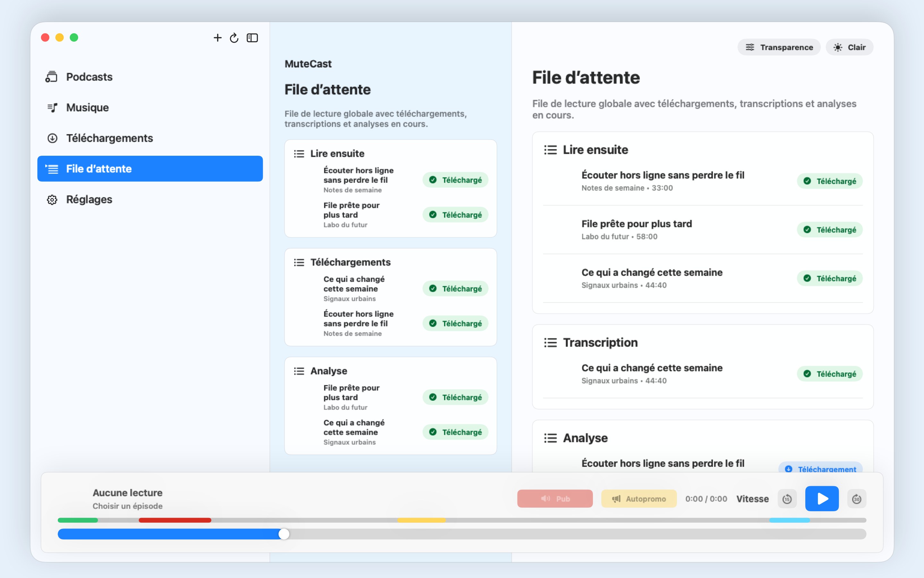
Task: Open Réglages in the sidebar
Action: tap(150, 199)
